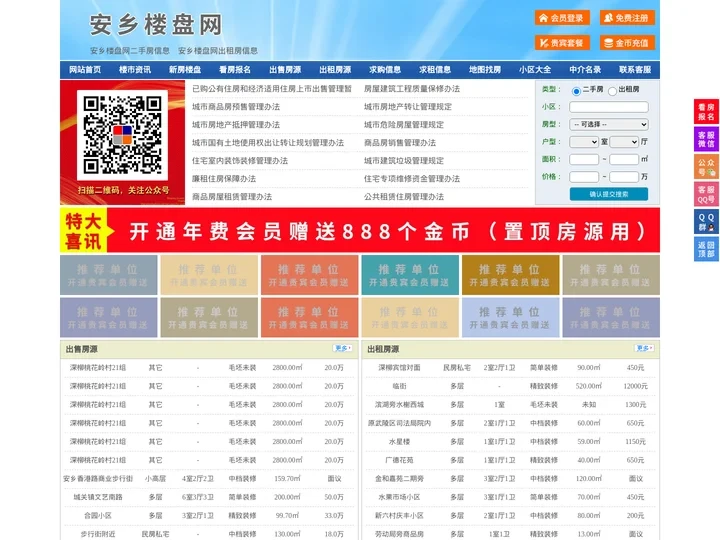Screen dimensions: 720x540
Task: Open the 出售房源 navigation item
Action: click(285, 70)
